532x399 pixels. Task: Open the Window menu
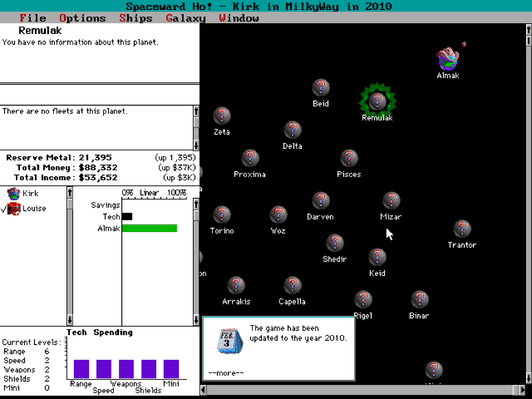click(x=239, y=18)
